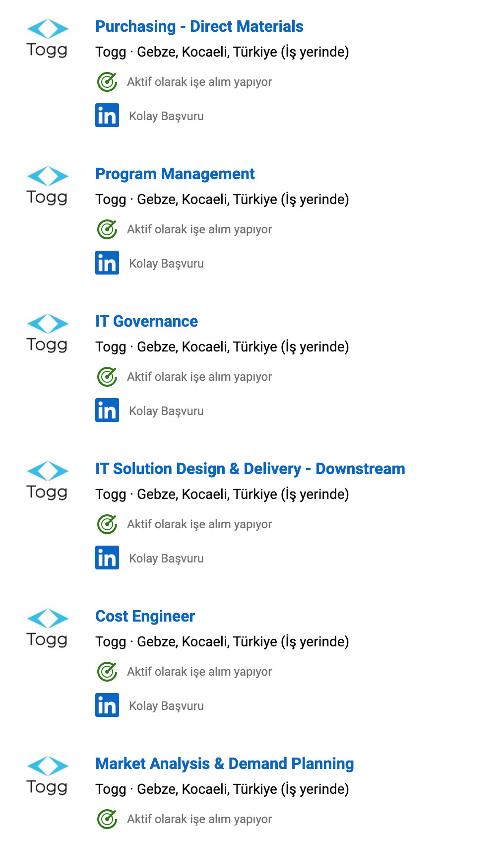Click the Togg logo beside Cost Engineer
The image size is (504, 841).
(x=47, y=628)
